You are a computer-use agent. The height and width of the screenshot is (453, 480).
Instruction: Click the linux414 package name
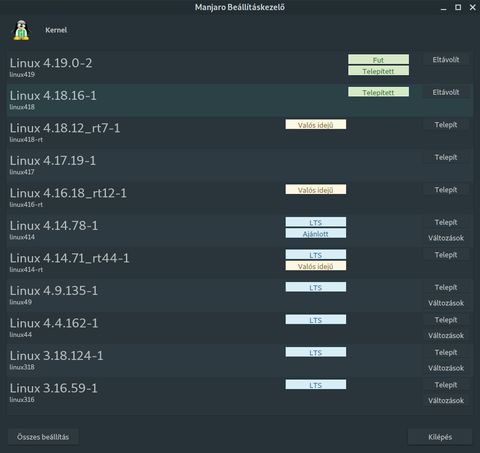click(22, 237)
